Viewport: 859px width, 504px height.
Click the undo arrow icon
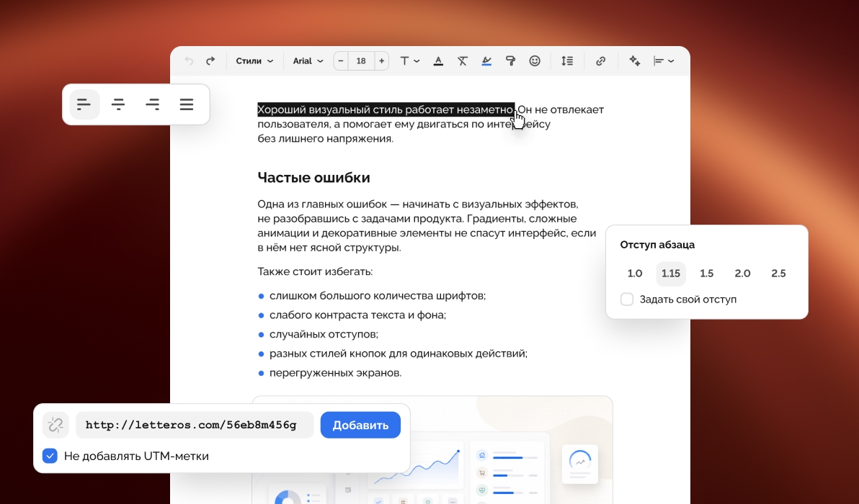click(x=189, y=61)
